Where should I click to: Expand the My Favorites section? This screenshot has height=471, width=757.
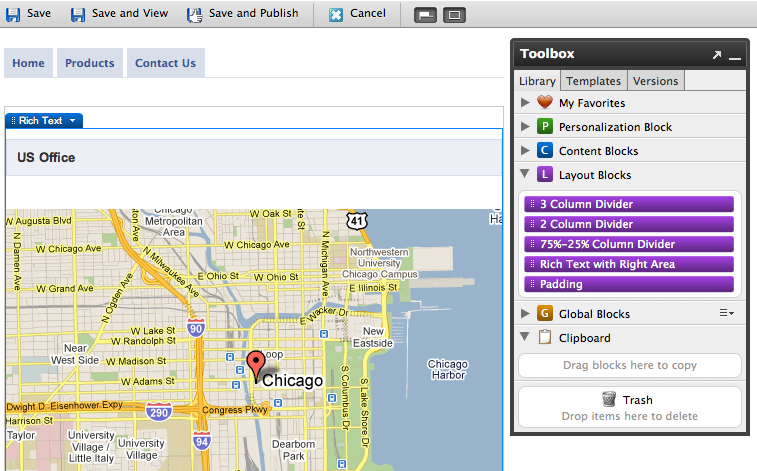(x=526, y=103)
